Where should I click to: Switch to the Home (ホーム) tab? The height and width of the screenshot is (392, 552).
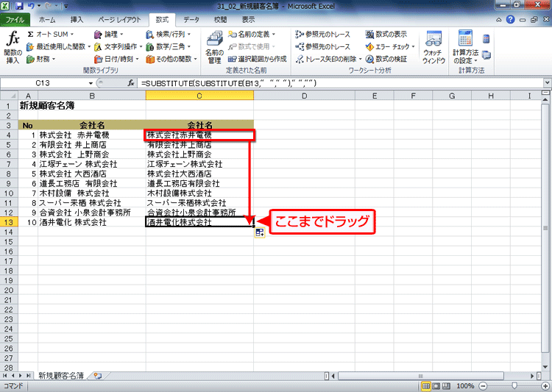(47, 20)
